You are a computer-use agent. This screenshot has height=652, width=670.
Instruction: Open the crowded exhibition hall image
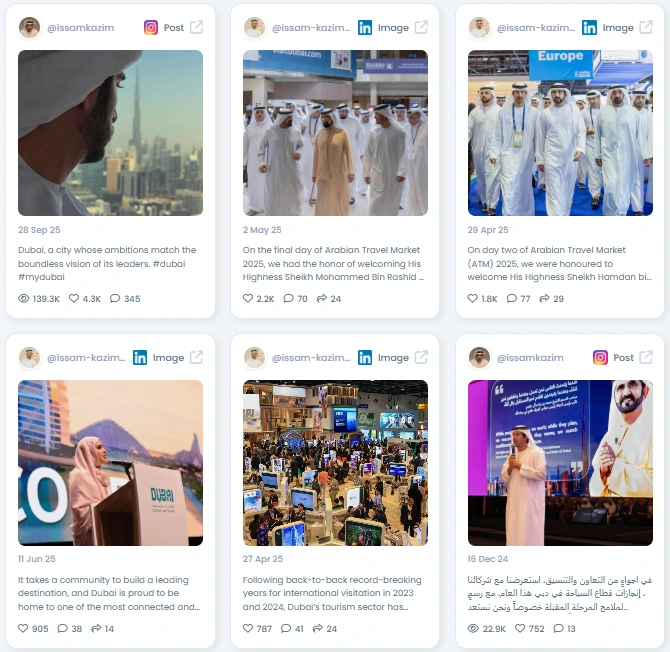pos(335,463)
